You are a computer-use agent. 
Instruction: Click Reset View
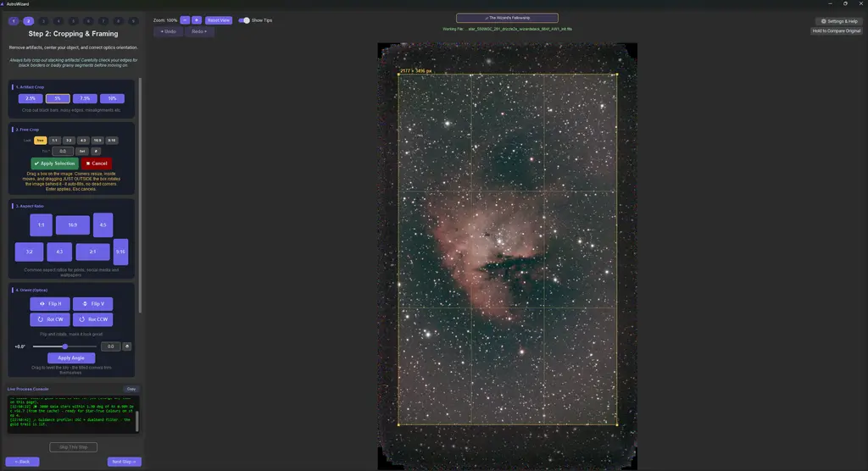(x=219, y=20)
